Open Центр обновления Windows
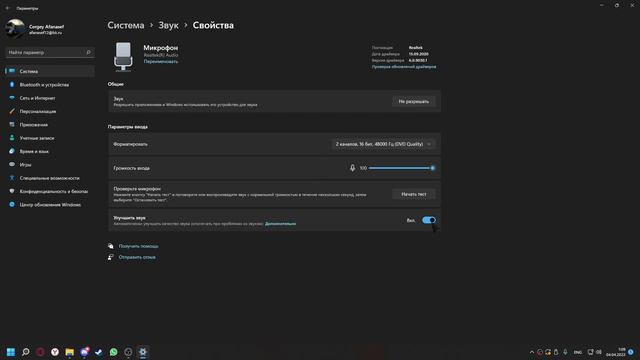 50,204
